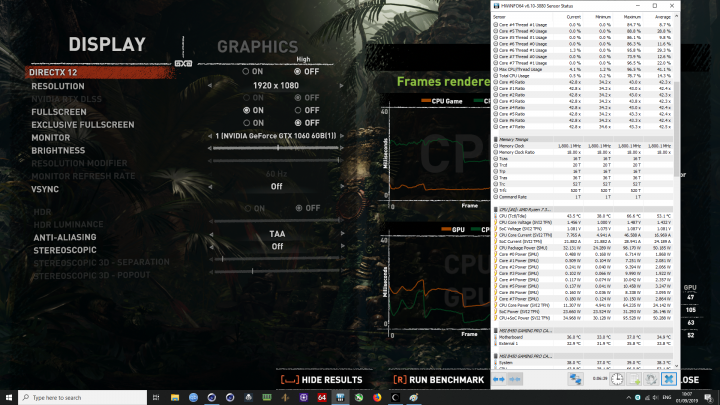Open HWiNFO remote network sensors icon
Image resolution: width=720 pixels, height=405 pixels.
click(x=575, y=379)
